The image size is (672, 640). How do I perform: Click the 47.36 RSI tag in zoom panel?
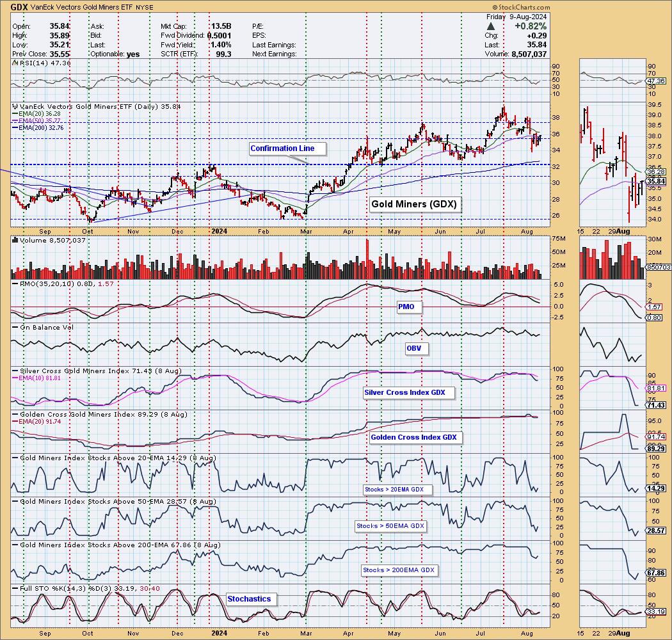coord(656,81)
